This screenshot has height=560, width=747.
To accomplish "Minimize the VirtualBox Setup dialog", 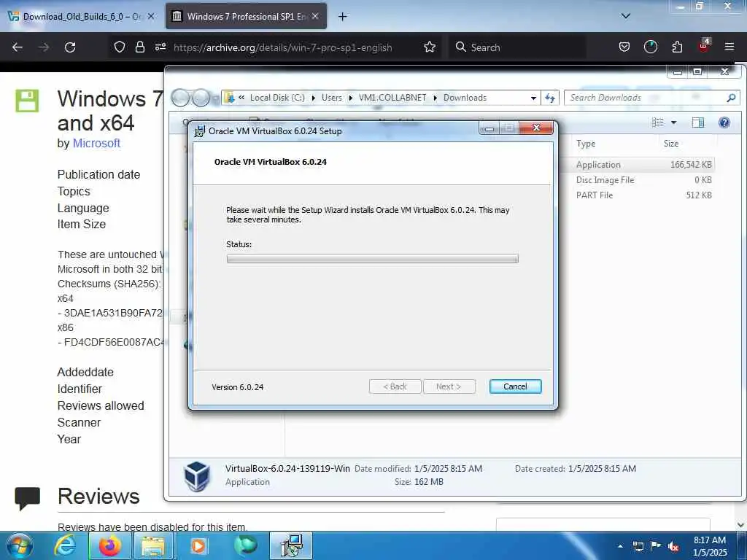I will pyautogui.click(x=489, y=128).
